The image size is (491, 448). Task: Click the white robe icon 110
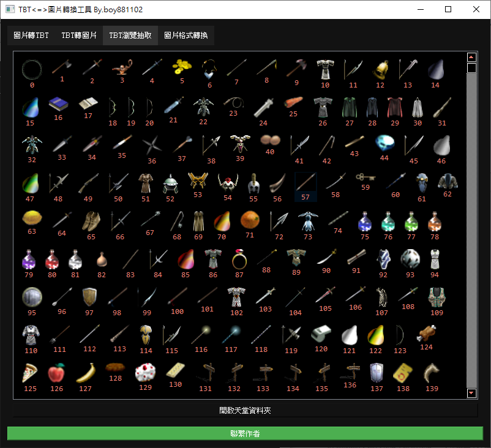pyautogui.click(x=31, y=335)
